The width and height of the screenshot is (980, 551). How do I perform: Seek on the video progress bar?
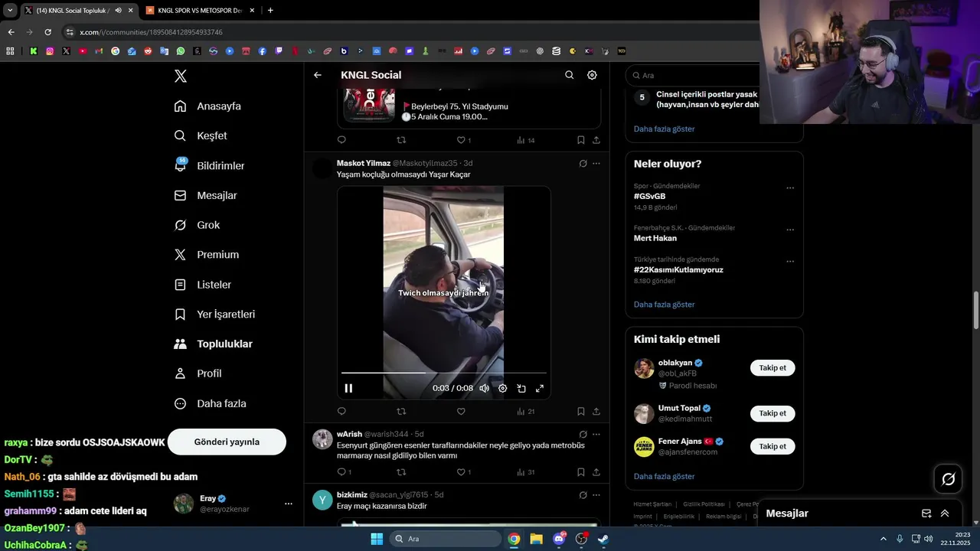click(x=444, y=373)
